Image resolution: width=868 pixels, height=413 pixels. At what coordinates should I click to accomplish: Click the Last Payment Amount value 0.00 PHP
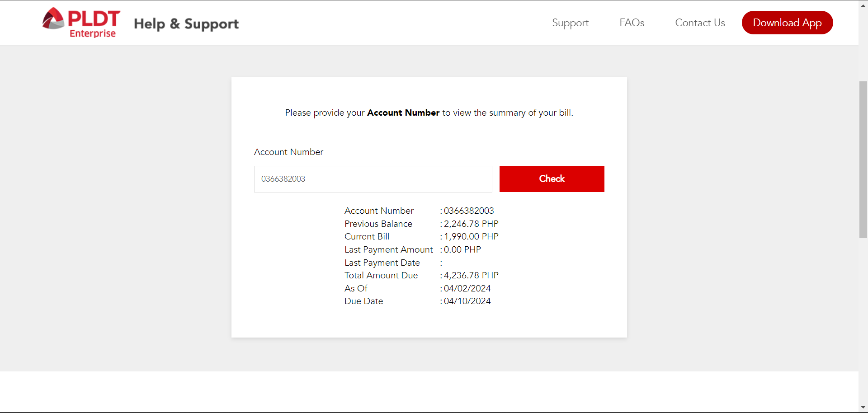pyautogui.click(x=462, y=249)
